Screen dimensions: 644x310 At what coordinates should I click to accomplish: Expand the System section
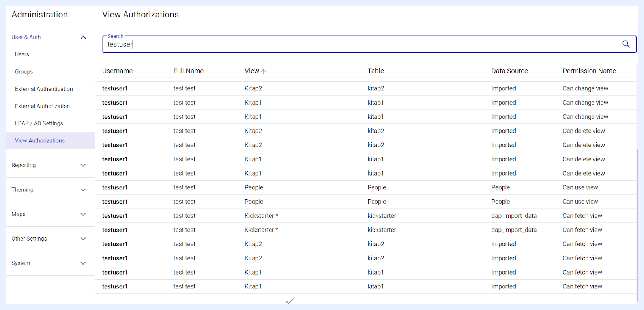(83, 263)
